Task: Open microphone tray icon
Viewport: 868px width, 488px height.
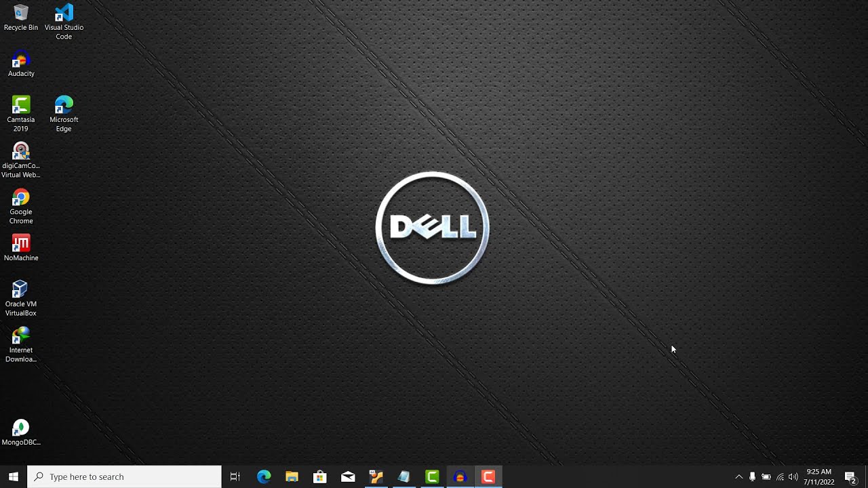Action: [752, 476]
